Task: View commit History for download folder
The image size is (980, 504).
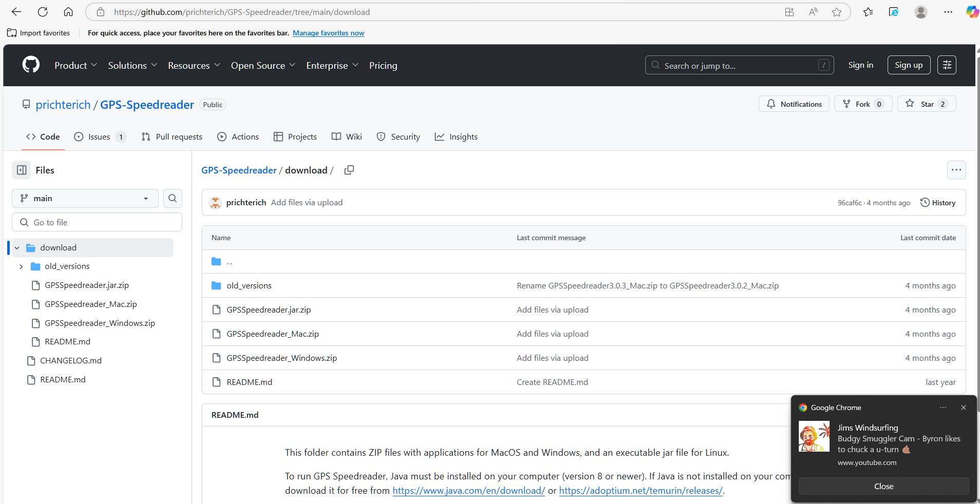Action: [937, 202]
